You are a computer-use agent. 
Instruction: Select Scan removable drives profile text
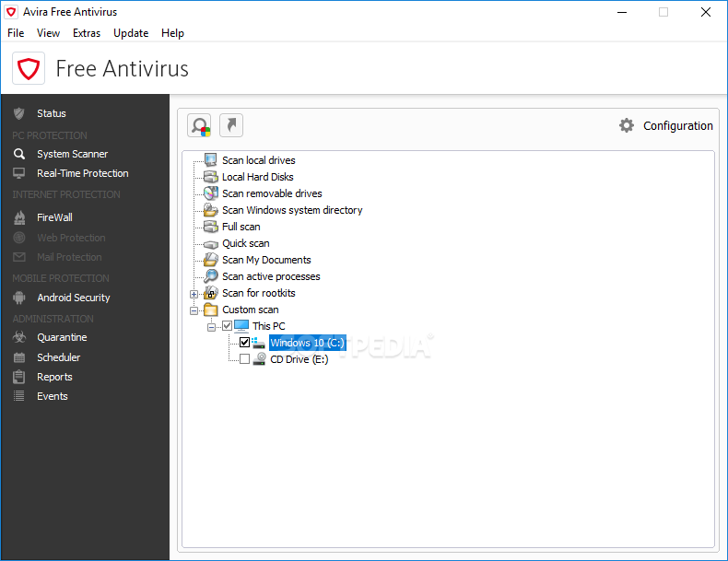tap(272, 193)
